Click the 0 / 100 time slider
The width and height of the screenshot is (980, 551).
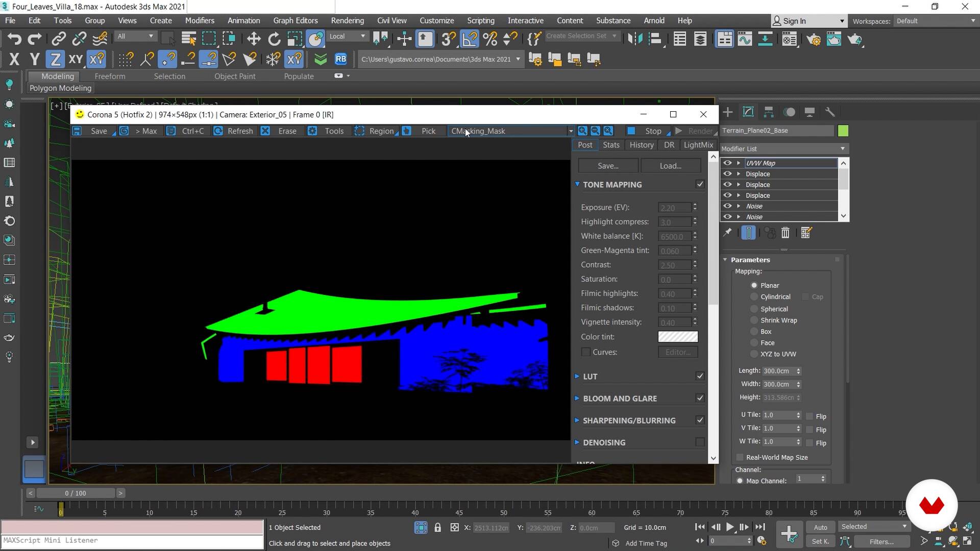tap(76, 493)
